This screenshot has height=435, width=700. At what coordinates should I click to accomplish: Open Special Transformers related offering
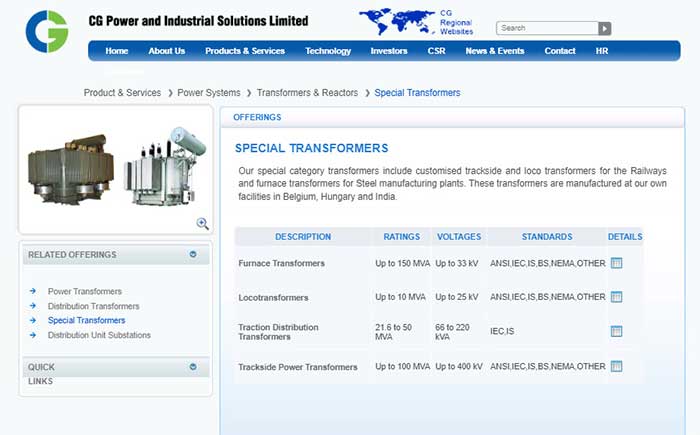tap(87, 320)
